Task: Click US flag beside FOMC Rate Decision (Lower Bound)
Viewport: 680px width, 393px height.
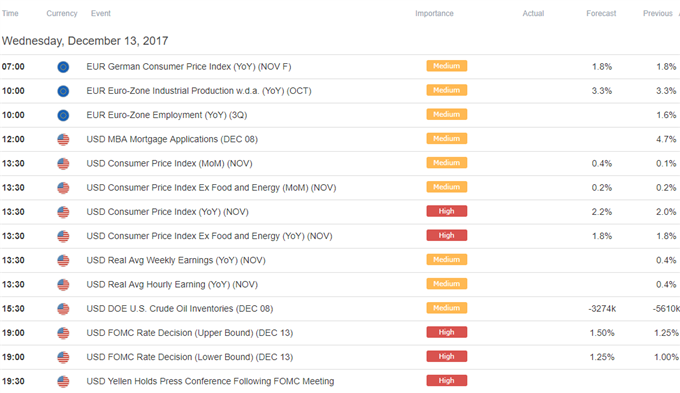Action: [x=63, y=357]
